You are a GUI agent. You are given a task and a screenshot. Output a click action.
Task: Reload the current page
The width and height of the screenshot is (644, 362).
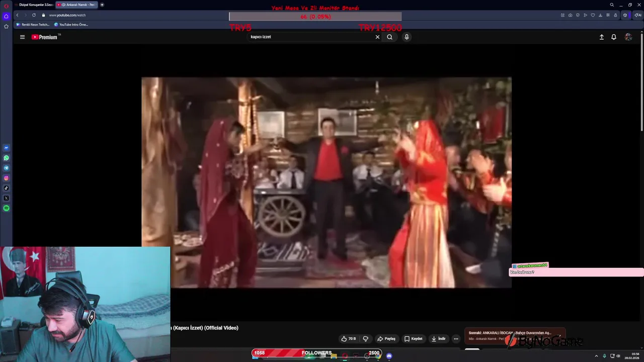tap(34, 15)
